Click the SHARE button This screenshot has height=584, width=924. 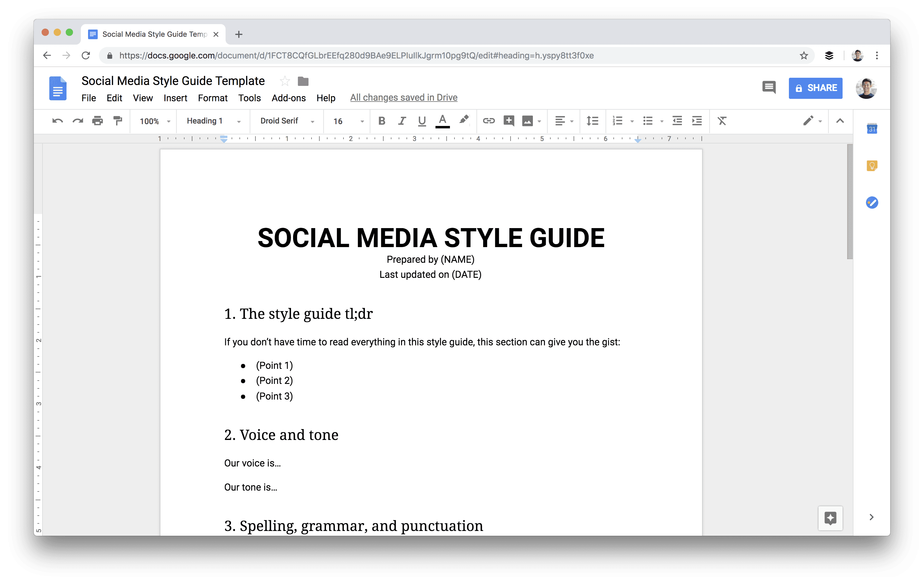point(815,88)
